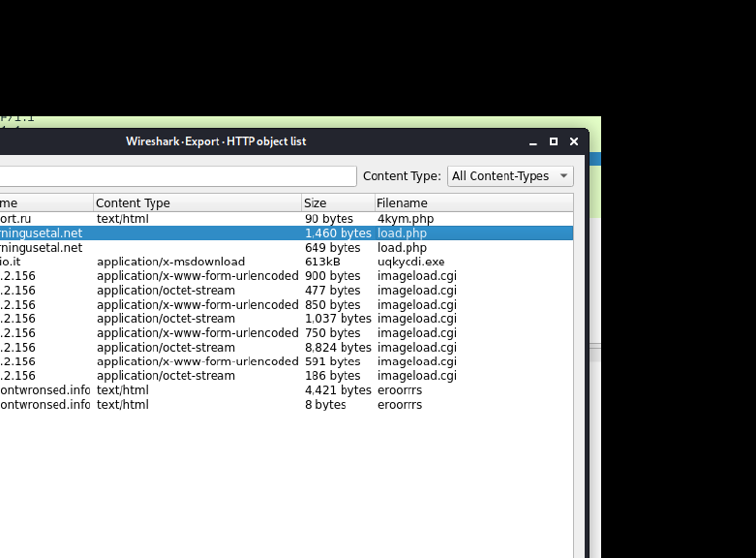Image resolution: width=756 pixels, height=558 pixels.
Task: Select the 750 bytes imageload.cgi row
Action: tap(287, 333)
